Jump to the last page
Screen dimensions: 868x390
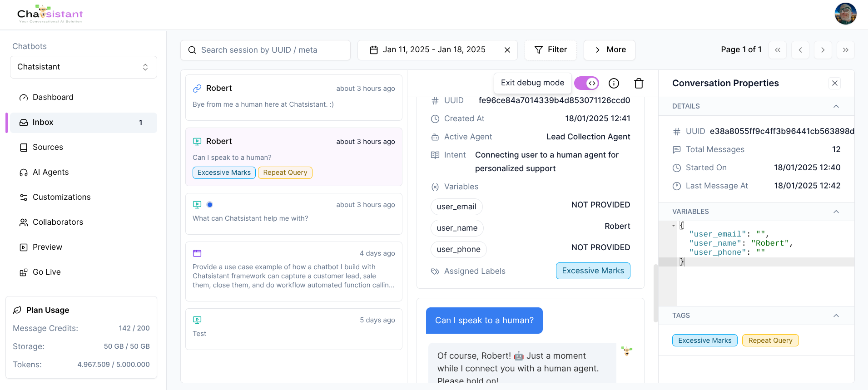click(x=846, y=50)
